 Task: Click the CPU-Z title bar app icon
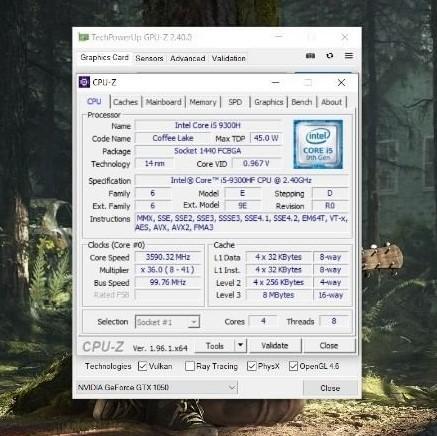(x=84, y=82)
